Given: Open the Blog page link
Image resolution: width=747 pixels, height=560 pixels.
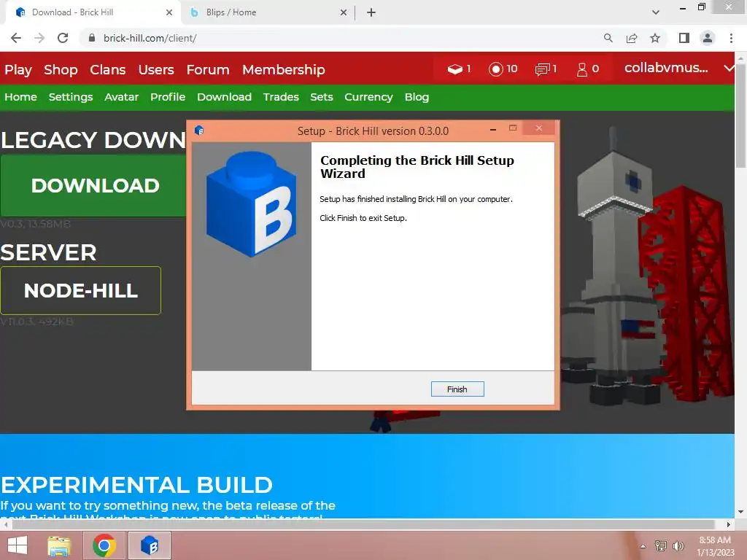Looking at the screenshot, I should click(417, 97).
